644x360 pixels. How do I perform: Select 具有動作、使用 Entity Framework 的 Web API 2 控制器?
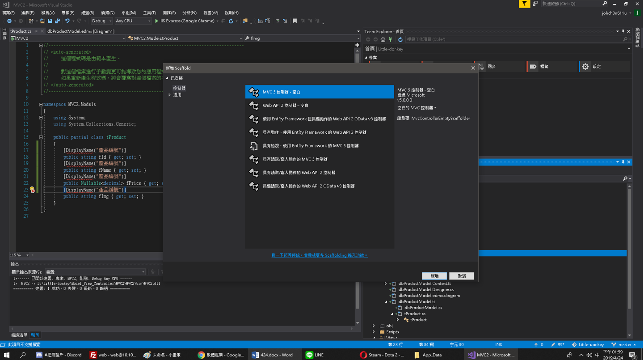[320, 132]
